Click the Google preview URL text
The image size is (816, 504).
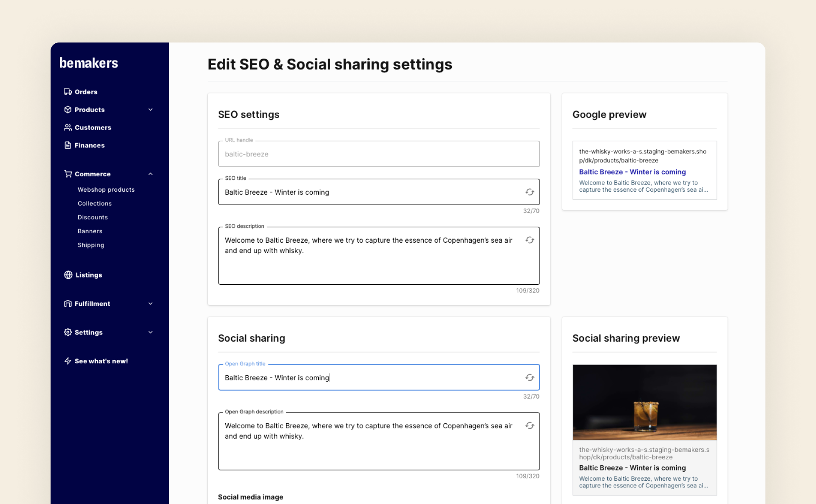pyautogui.click(x=642, y=156)
